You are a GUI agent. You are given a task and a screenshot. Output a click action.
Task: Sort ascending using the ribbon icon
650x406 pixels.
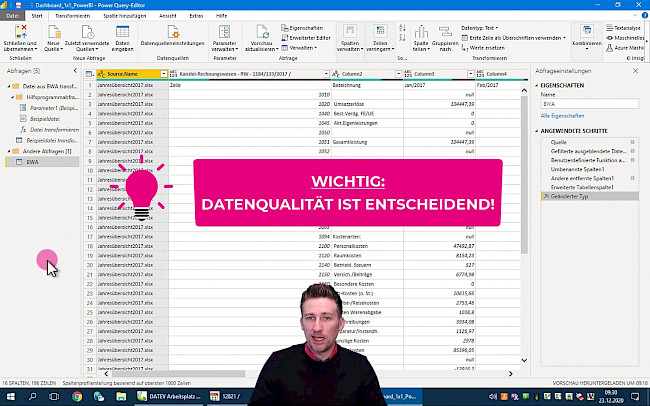tap(402, 28)
